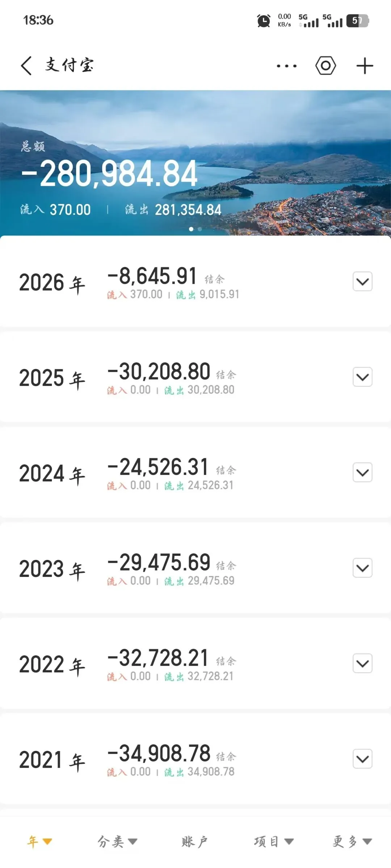Expand the 2023 year chevron
This screenshot has height=868, width=391.
point(362,568)
